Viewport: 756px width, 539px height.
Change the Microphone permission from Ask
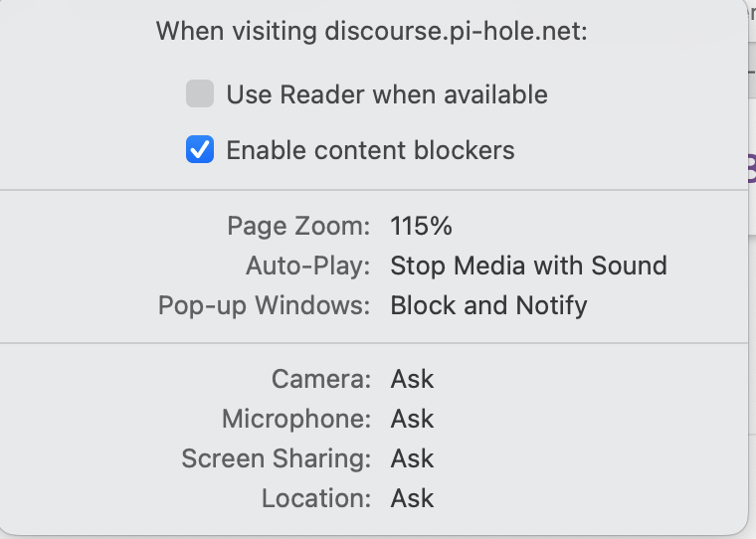[412, 419]
